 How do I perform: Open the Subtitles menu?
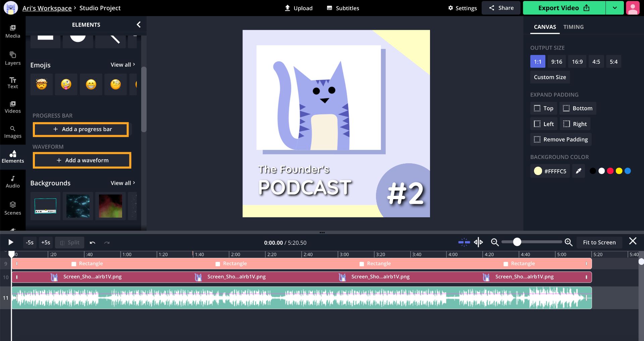click(x=343, y=8)
